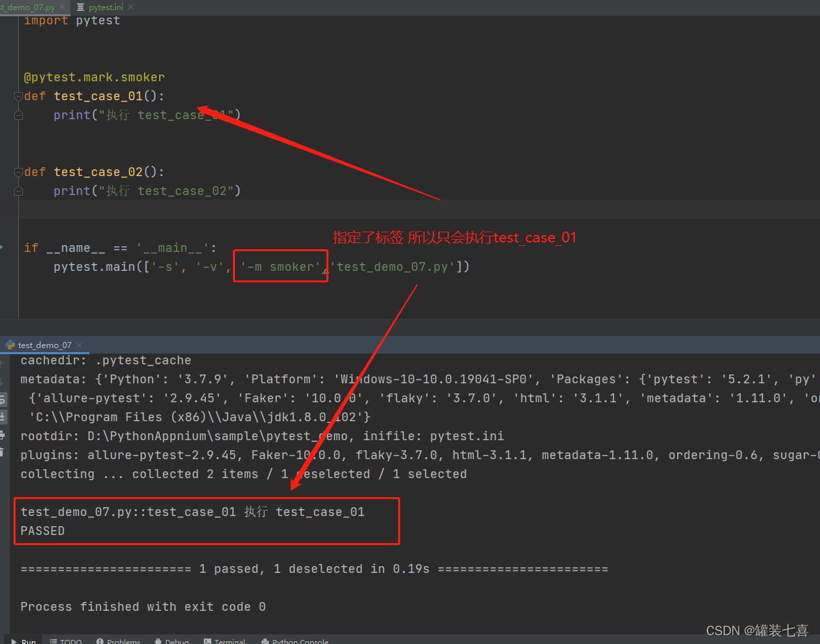This screenshot has height=644, width=820.
Task: Click the '-s' argument in pytest.main
Action: (166, 267)
